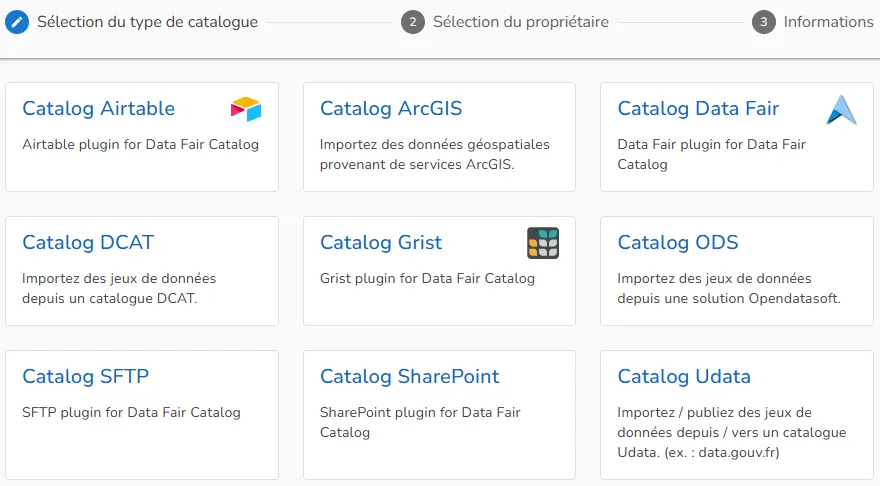Click text 'Importez des données géospatiales provenant de services ArcGIS.'
The image size is (880, 486).
[435, 154]
